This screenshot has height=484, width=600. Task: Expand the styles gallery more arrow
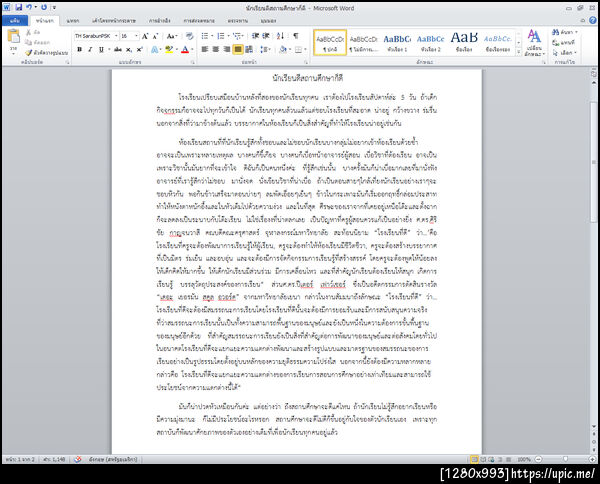click(519, 52)
